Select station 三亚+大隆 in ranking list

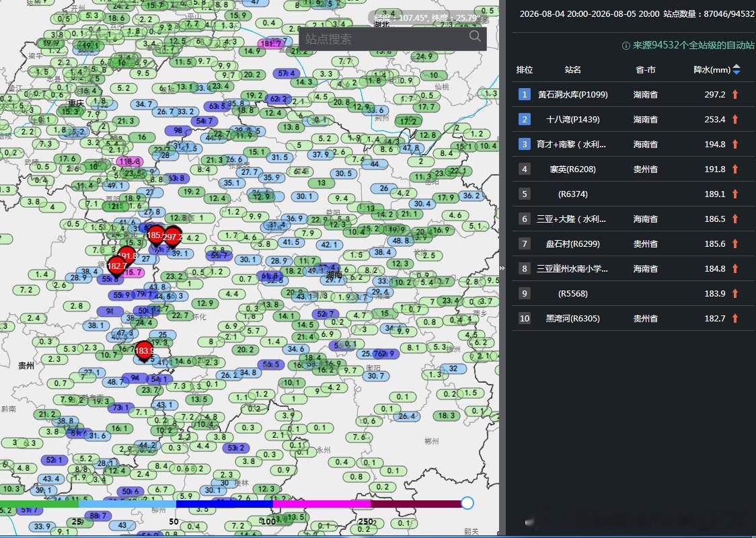coord(571,219)
